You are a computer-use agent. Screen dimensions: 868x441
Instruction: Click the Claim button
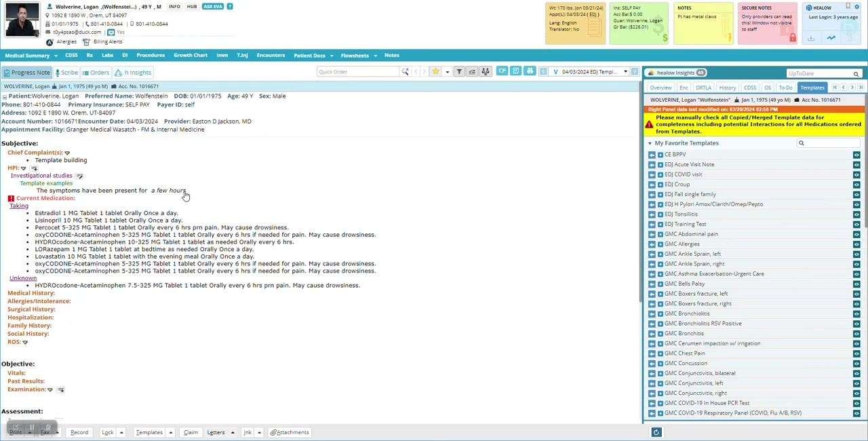click(191, 432)
